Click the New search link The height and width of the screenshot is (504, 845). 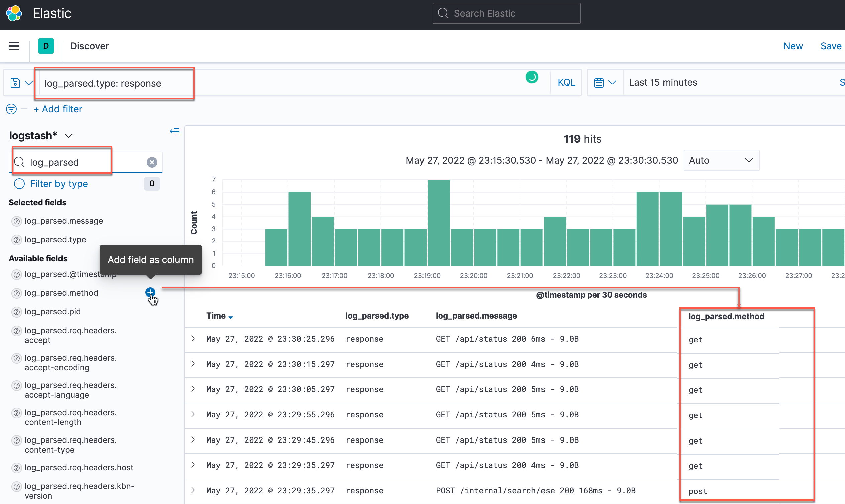click(793, 46)
